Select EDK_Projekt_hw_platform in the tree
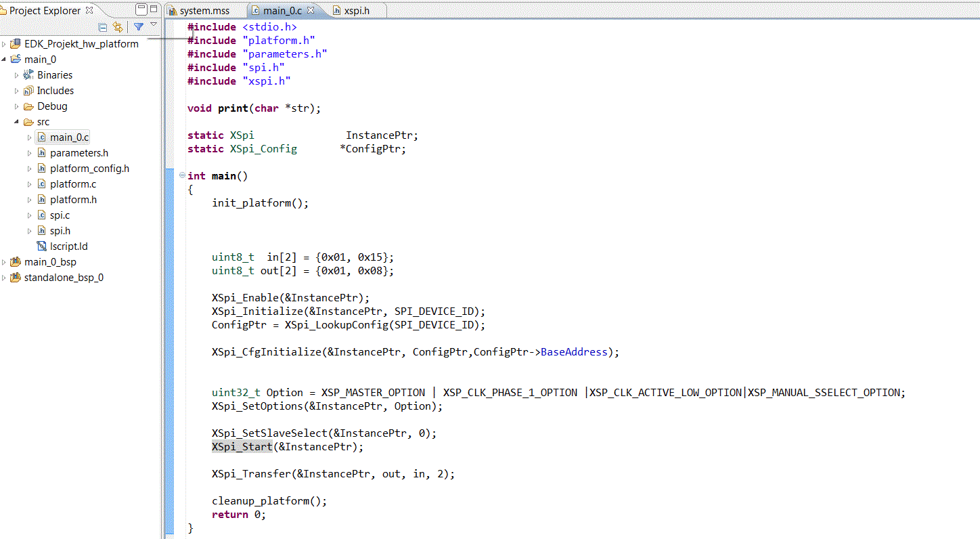 (81, 44)
